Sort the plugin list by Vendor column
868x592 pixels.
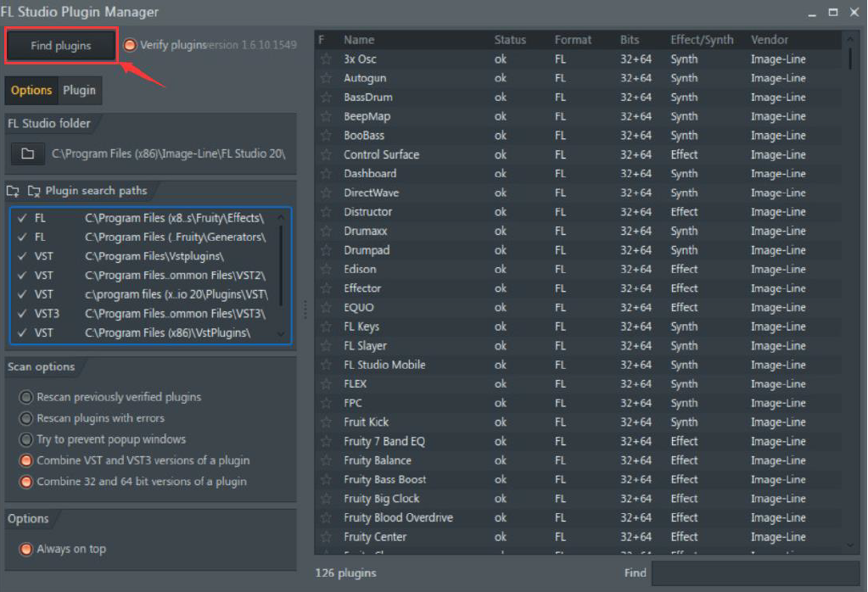point(769,40)
